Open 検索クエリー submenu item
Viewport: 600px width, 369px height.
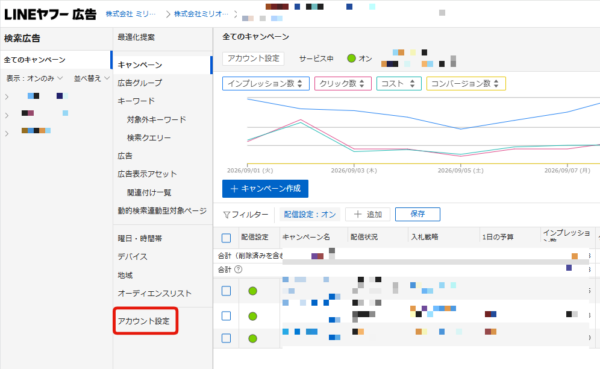pyautogui.click(x=149, y=137)
